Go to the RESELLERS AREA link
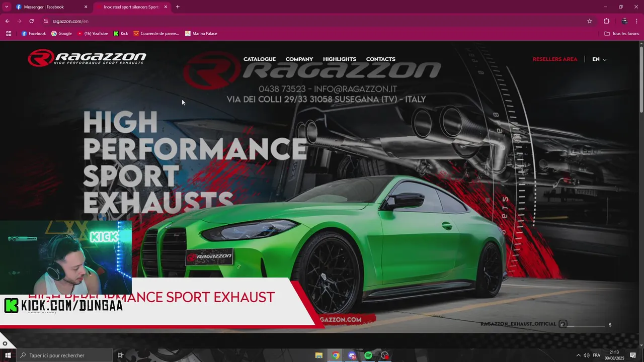 point(555,59)
